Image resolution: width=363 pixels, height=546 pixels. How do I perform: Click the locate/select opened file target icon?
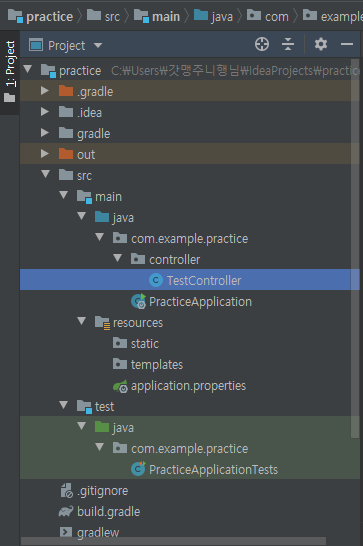262,45
